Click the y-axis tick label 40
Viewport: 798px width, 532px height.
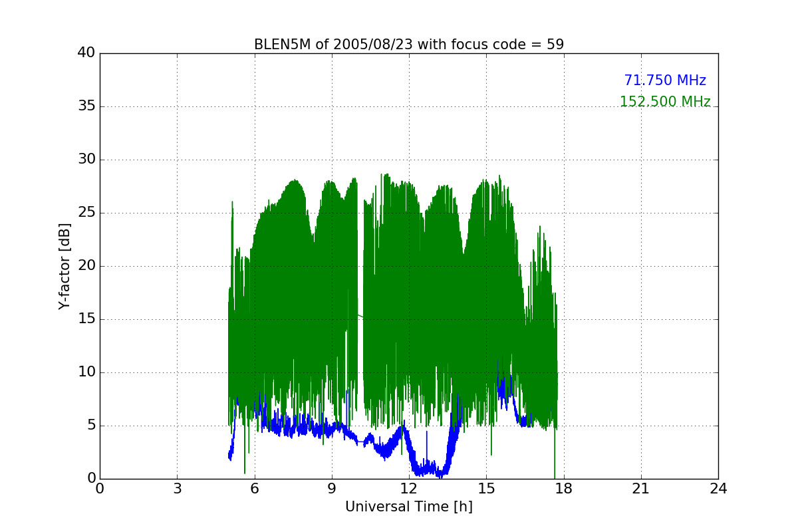tap(86, 53)
